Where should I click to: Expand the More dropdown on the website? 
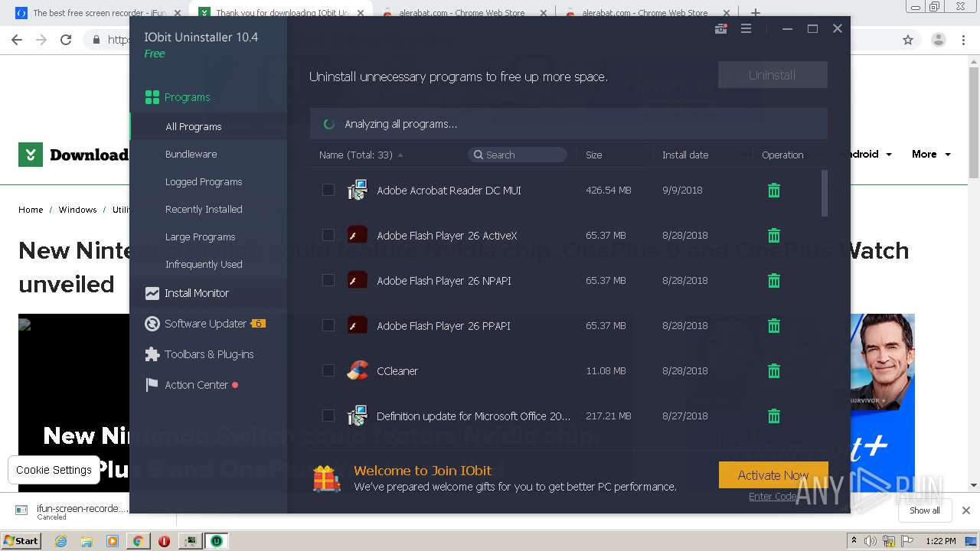click(931, 154)
